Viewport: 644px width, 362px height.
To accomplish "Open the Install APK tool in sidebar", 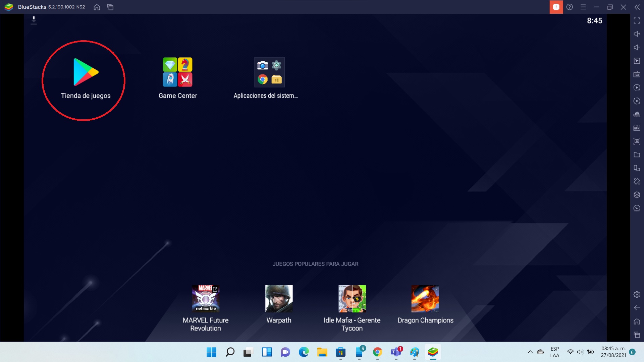I will (637, 128).
